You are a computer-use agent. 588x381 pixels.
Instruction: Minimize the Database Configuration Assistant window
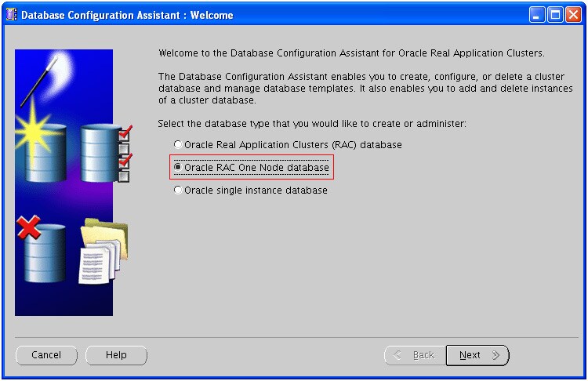[x=536, y=15]
